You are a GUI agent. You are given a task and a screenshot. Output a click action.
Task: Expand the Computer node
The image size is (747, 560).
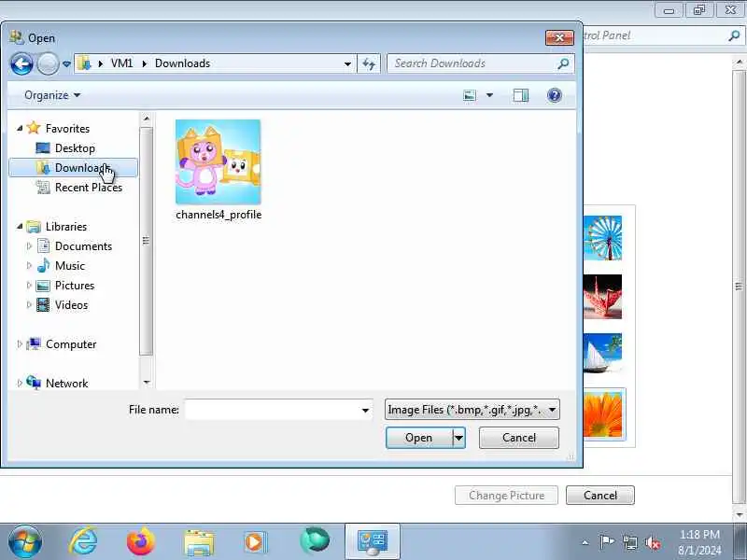[x=20, y=343]
